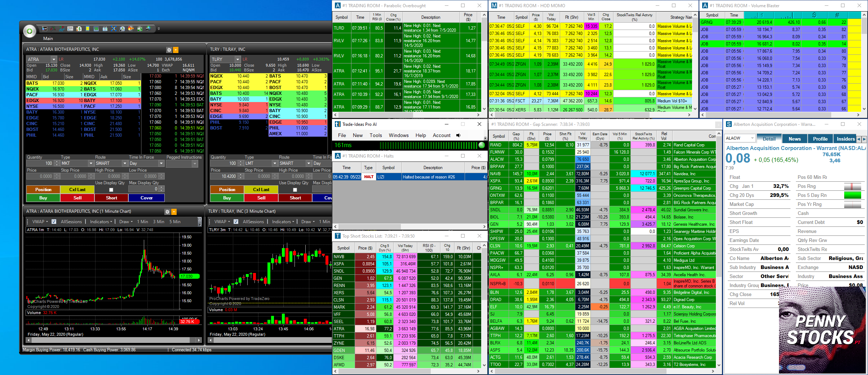Click the green computer monitor toolbar icon
Image resolution: width=868 pixels, height=375 pixels.
pos(139,28)
